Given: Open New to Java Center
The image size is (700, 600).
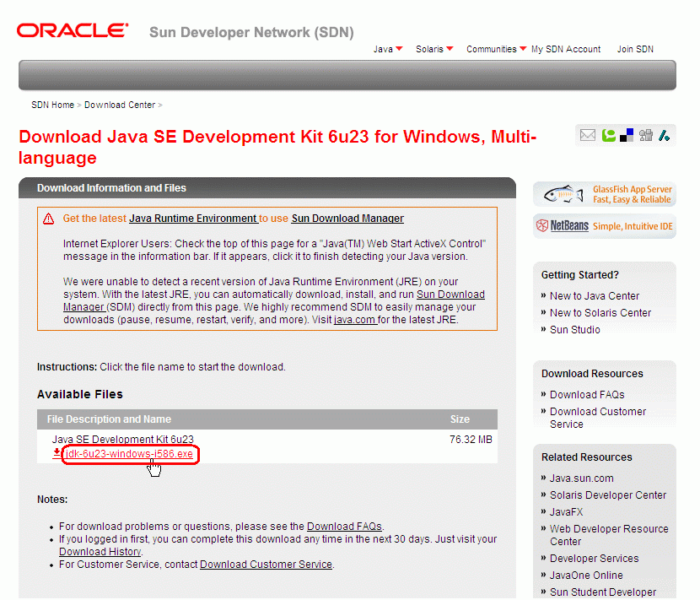Looking at the screenshot, I should 595,296.
